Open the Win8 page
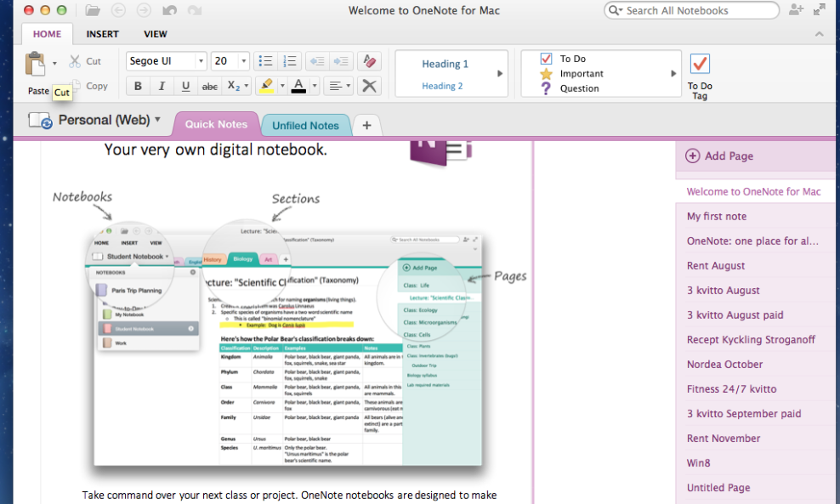This screenshot has height=504, width=840. pos(755,462)
